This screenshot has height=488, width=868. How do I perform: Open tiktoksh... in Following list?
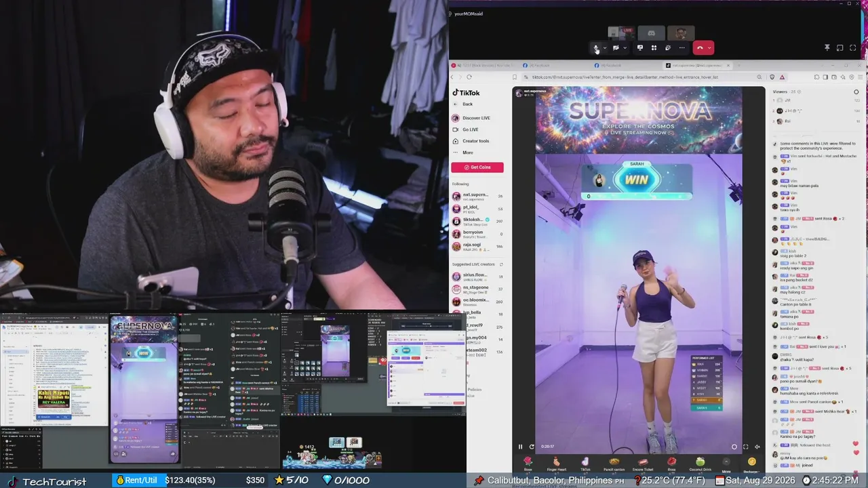click(x=477, y=221)
